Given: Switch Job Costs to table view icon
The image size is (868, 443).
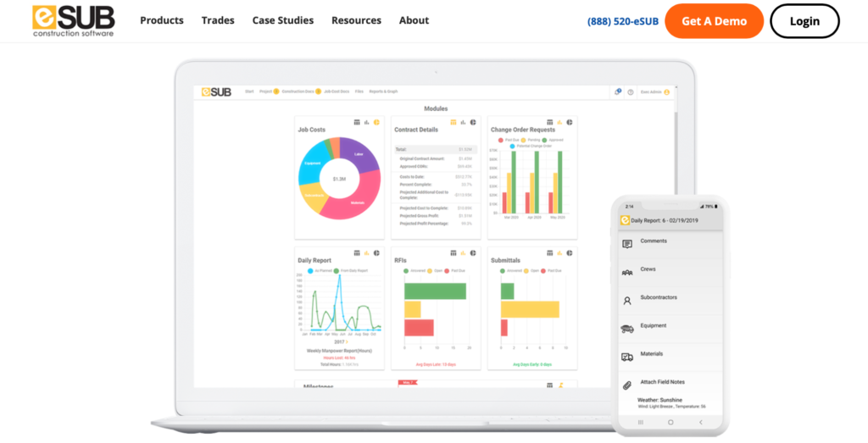Looking at the screenshot, I should (356, 122).
